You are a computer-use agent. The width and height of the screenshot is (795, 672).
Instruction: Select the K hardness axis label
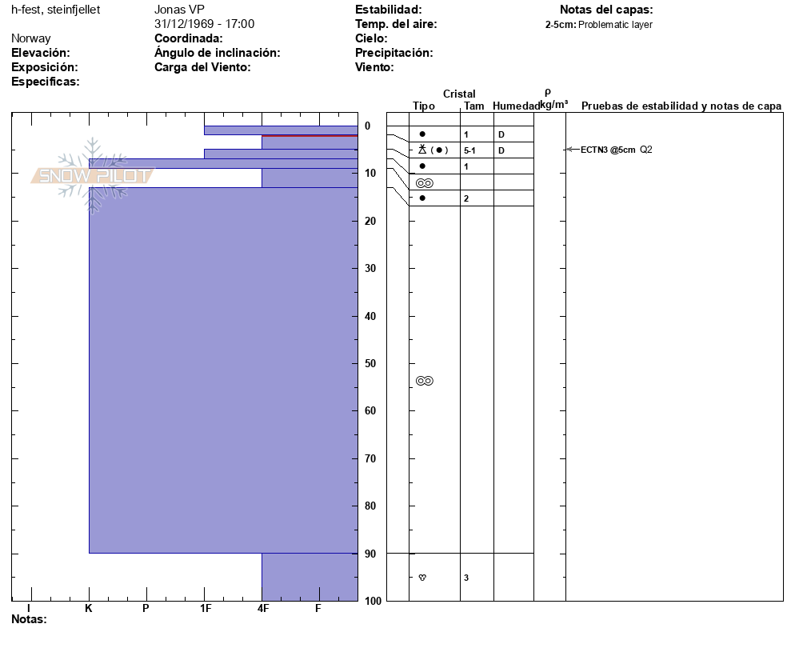tap(89, 608)
